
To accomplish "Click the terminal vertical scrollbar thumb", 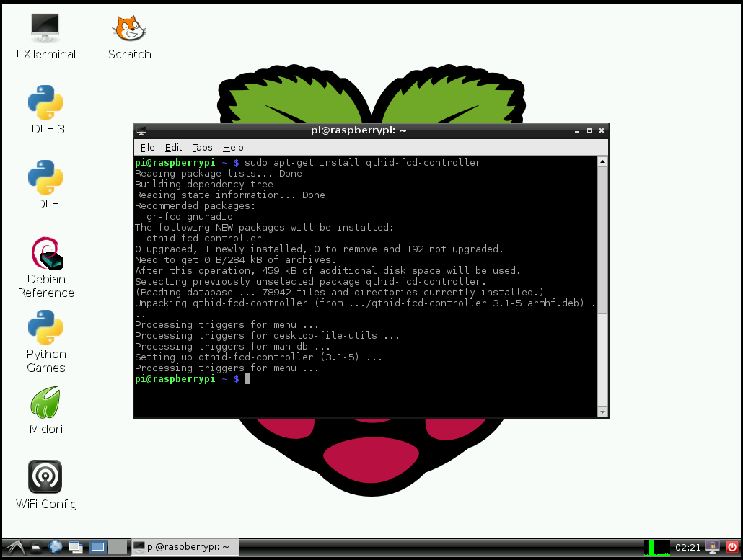I will tap(603, 239).
